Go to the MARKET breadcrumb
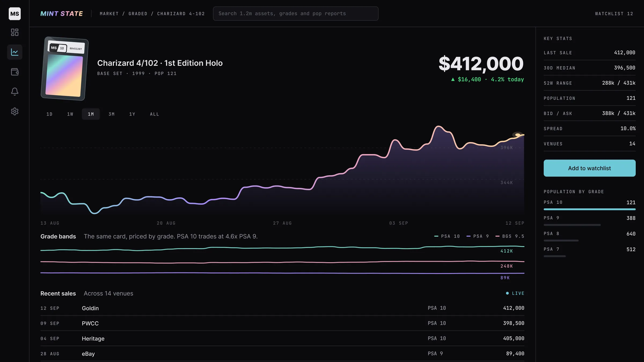The width and height of the screenshot is (644, 362). [x=109, y=14]
